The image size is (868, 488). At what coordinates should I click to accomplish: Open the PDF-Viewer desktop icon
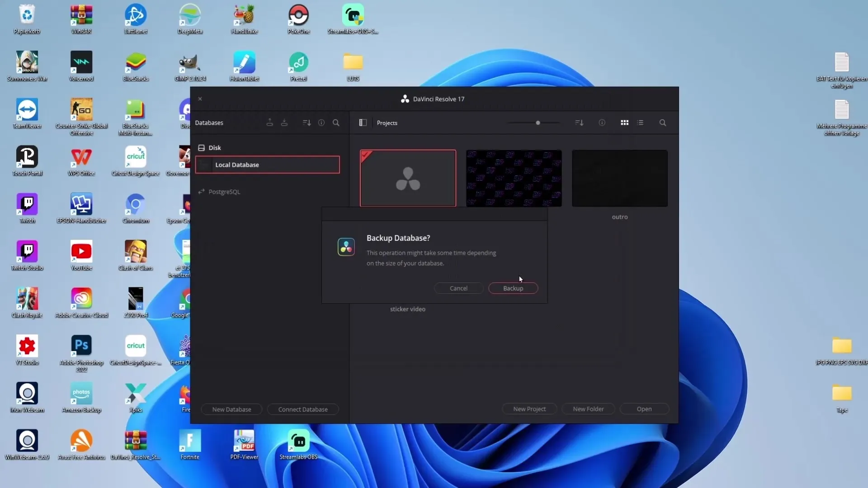[x=244, y=445]
